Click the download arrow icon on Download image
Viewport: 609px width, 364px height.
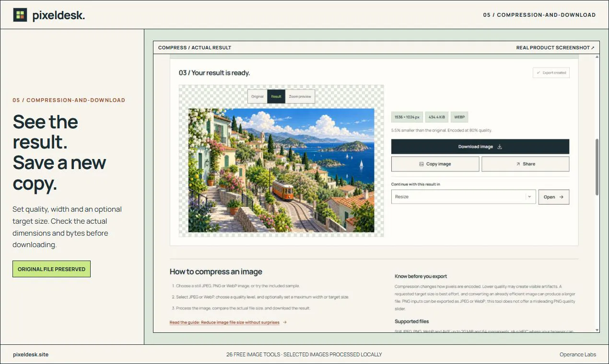pyautogui.click(x=500, y=147)
